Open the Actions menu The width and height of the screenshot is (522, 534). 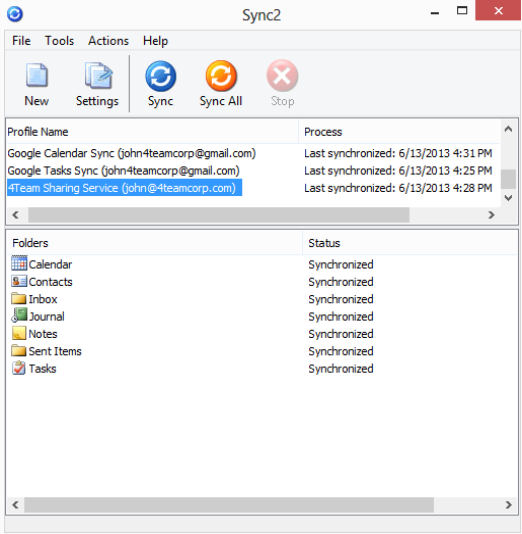108,41
